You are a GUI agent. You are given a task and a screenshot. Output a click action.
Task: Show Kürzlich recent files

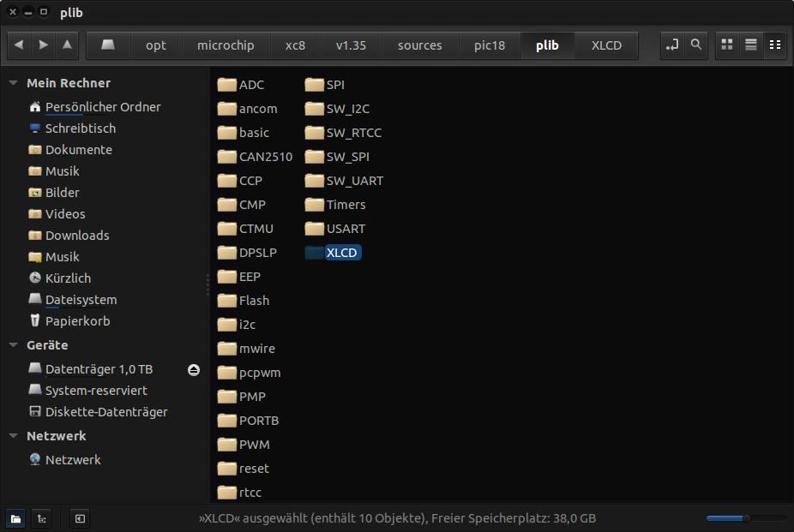click(x=68, y=278)
